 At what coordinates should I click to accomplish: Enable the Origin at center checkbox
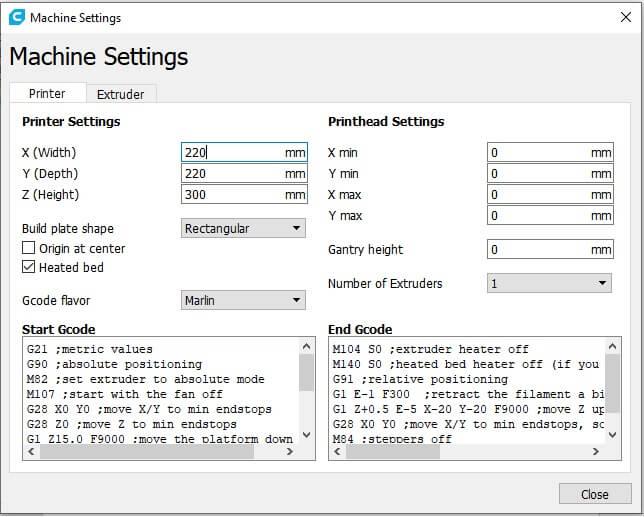coord(29,248)
